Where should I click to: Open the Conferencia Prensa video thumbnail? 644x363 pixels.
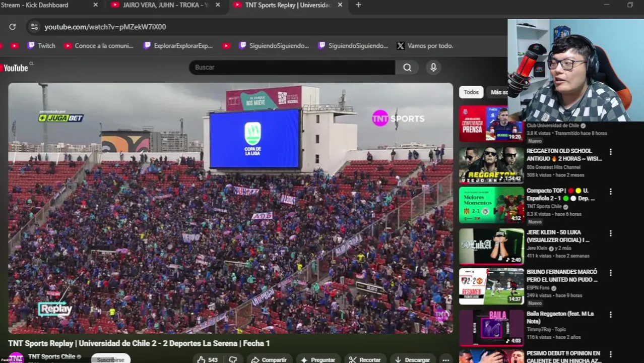point(491,124)
